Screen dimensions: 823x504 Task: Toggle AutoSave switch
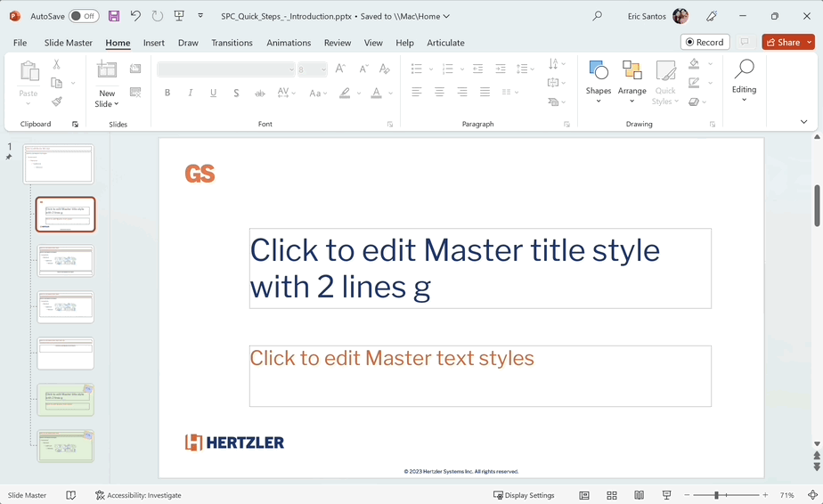point(84,16)
